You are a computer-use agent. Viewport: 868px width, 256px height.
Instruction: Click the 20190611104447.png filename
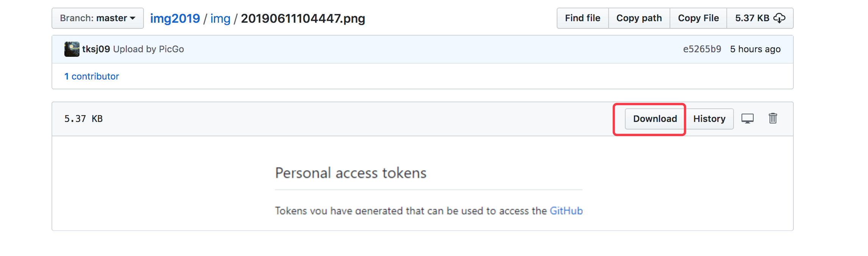click(303, 18)
